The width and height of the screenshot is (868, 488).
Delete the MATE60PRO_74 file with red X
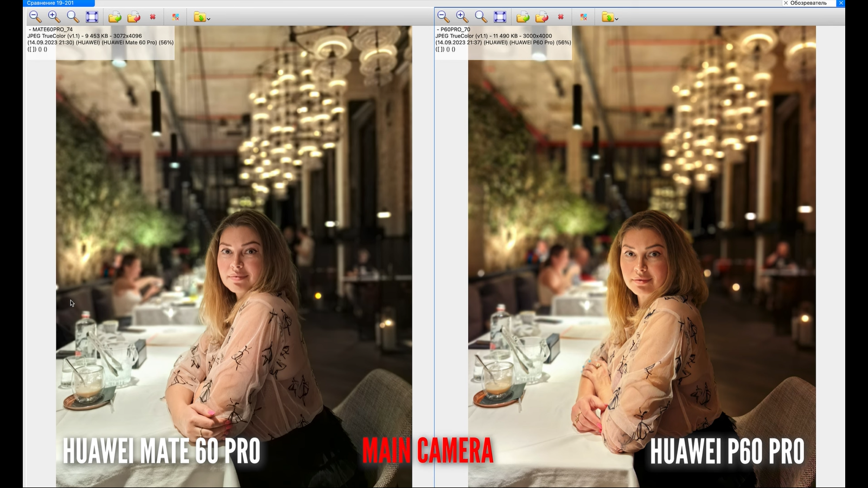click(x=153, y=17)
